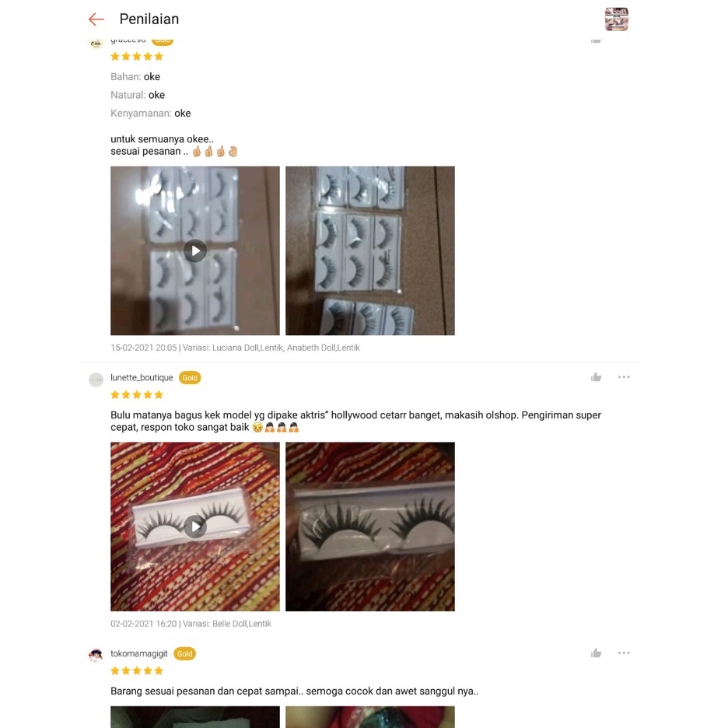
Task: Open more options for lunette_boutique review
Action: coord(624,377)
